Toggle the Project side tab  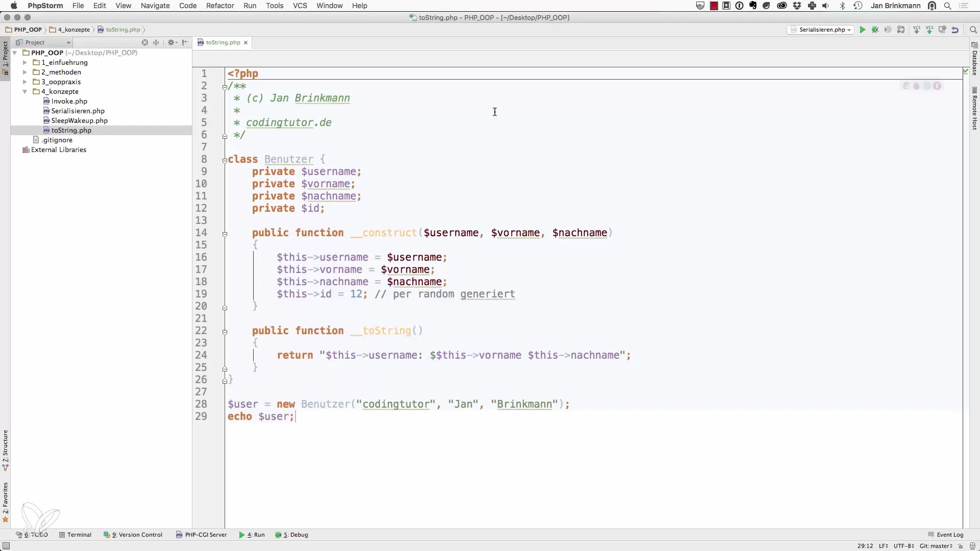[x=5, y=58]
